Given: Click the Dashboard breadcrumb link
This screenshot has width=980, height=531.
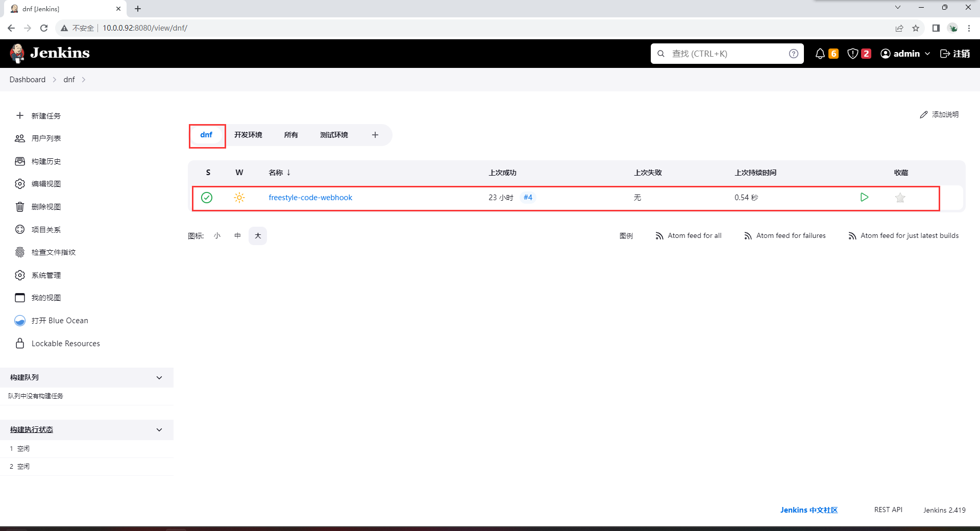Looking at the screenshot, I should point(28,80).
